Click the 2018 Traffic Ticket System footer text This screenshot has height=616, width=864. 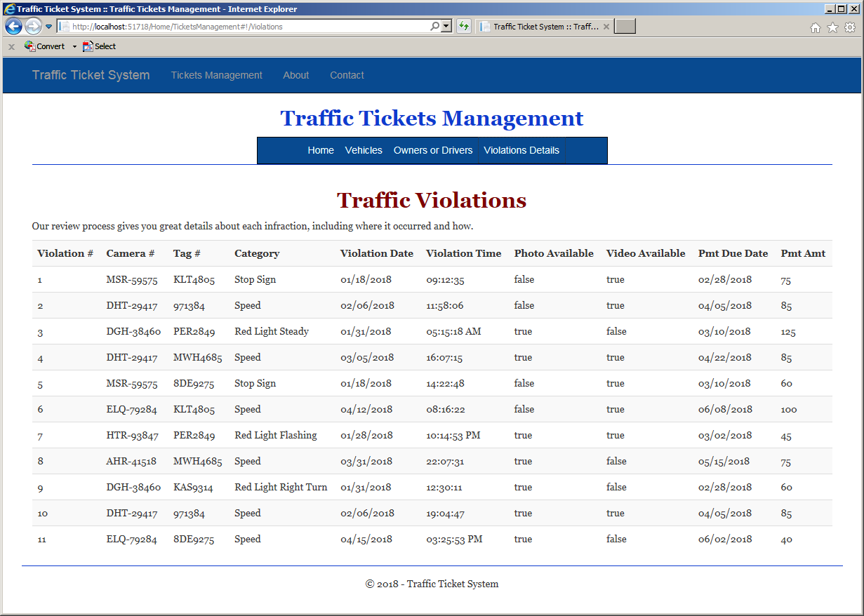[432, 584]
